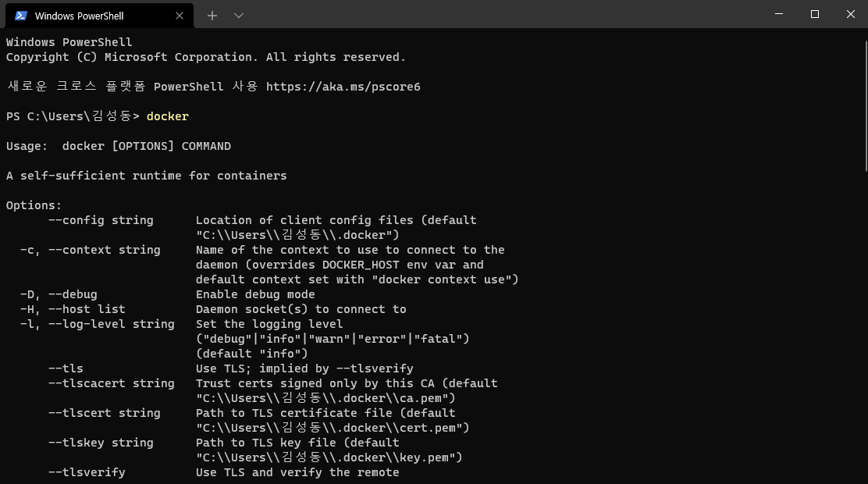Image resolution: width=868 pixels, height=484 pixels.
Task: Open the https://aka.ms/pscore6 link
Action: 343,87
